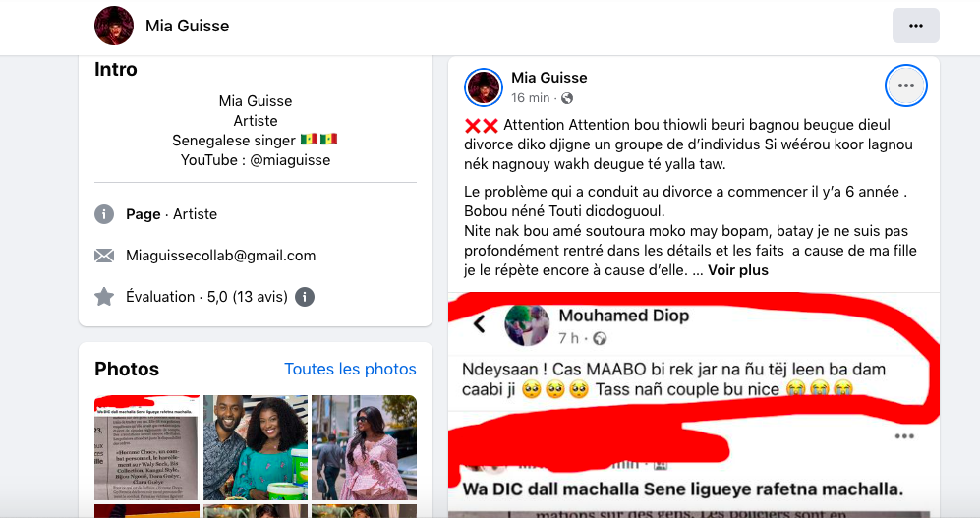
Task: Click Mia Guisse avatar in top header
Action: point(114,26)
